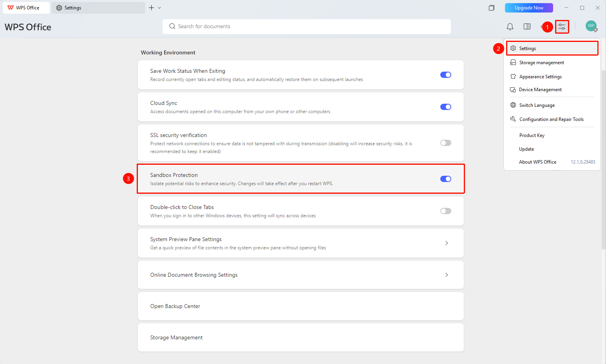Open Storage Management card
This screenshot has width=606, height=364.
point(301,337)
